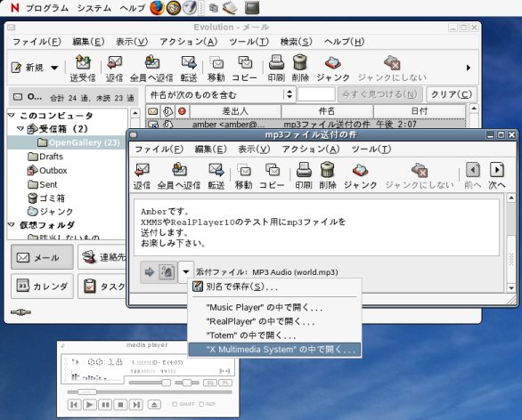Image resolution: width=522 pixels, height=420 pixels.
Task: Open the ファイル(F) menu in Evolution main window
Action: (37, 42)
